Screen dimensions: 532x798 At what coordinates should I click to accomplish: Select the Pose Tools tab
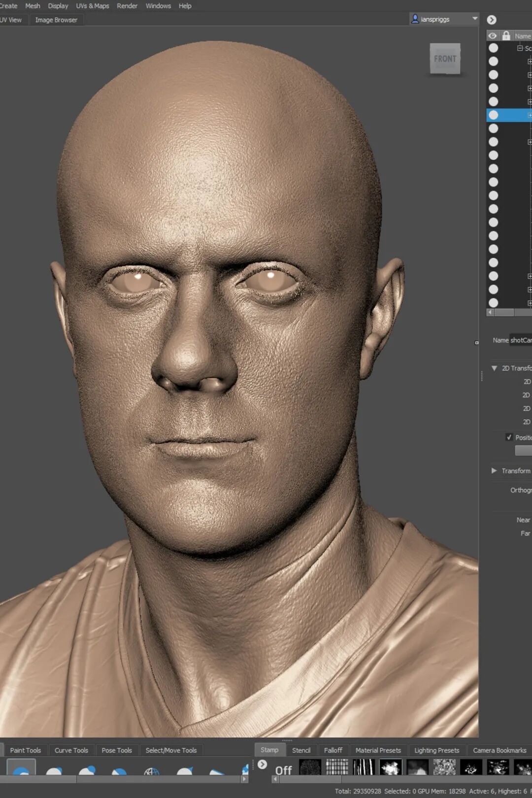pyautogui.click(x=117, y=750)
